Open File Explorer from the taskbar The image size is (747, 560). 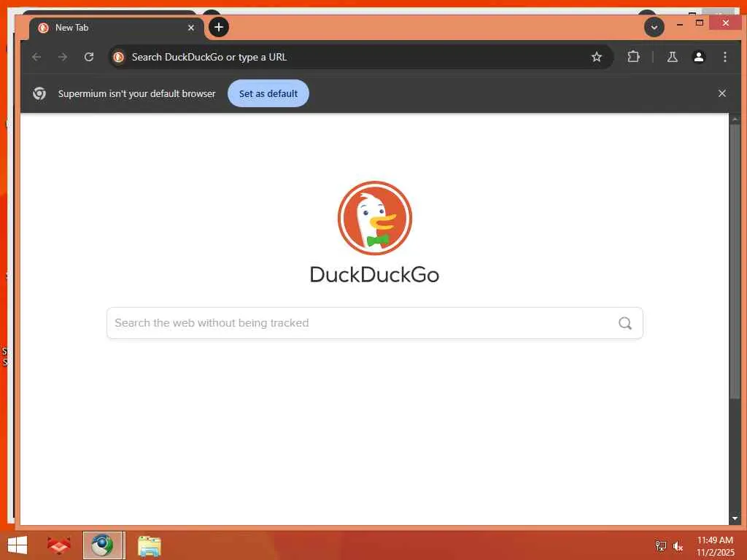pyautogui.click(x=149, y=545)
